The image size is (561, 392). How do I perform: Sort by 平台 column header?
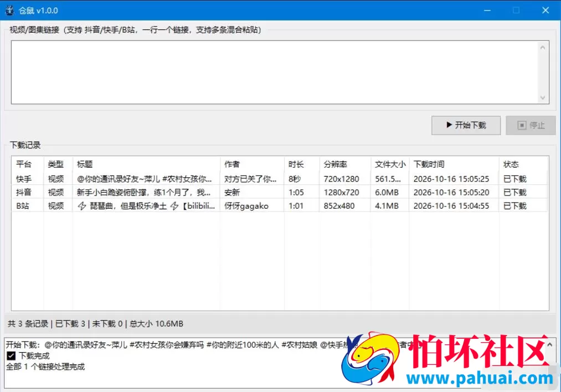(24, 164)
